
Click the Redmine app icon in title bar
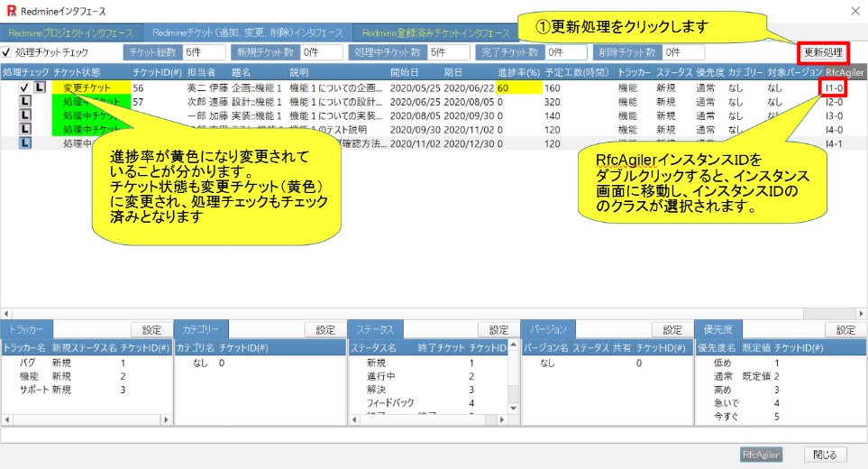click(11, 11)
